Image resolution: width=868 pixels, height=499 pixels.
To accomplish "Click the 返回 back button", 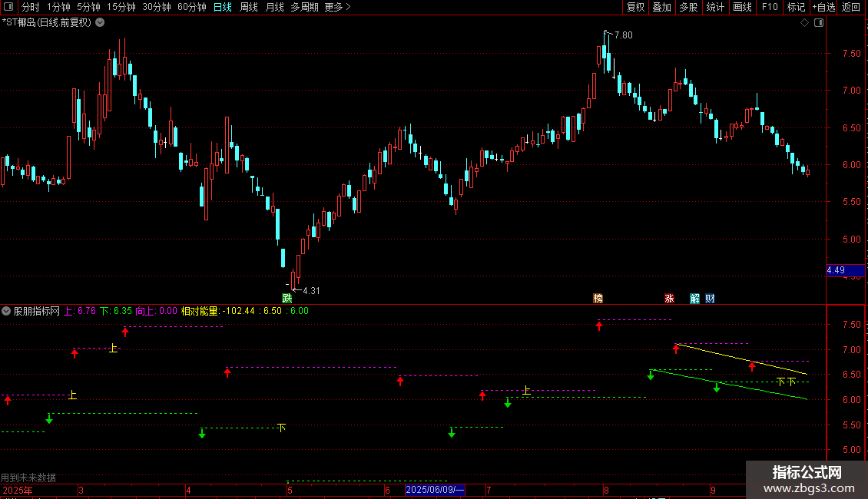I will click(851, 7).
